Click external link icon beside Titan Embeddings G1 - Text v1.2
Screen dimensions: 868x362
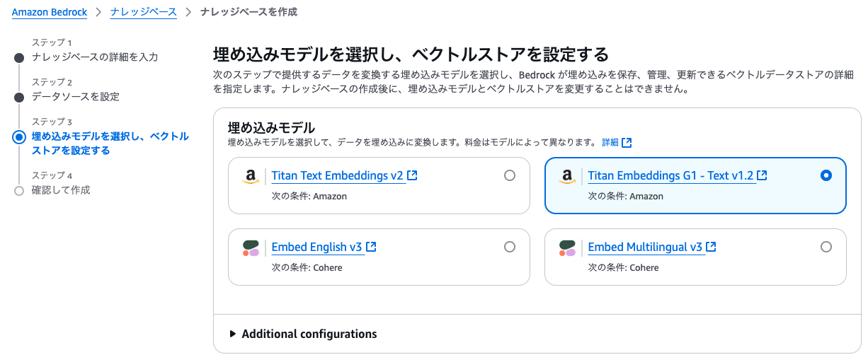[763, 176]
